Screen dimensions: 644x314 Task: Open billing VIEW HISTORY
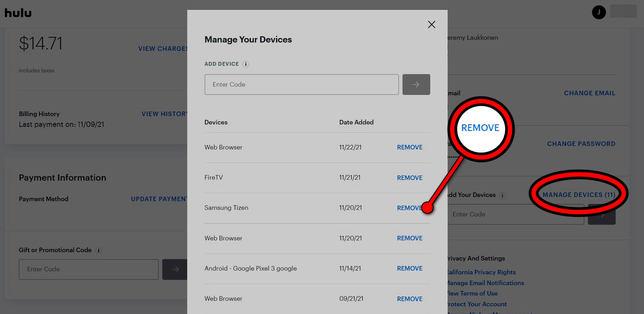click(165, 114)
